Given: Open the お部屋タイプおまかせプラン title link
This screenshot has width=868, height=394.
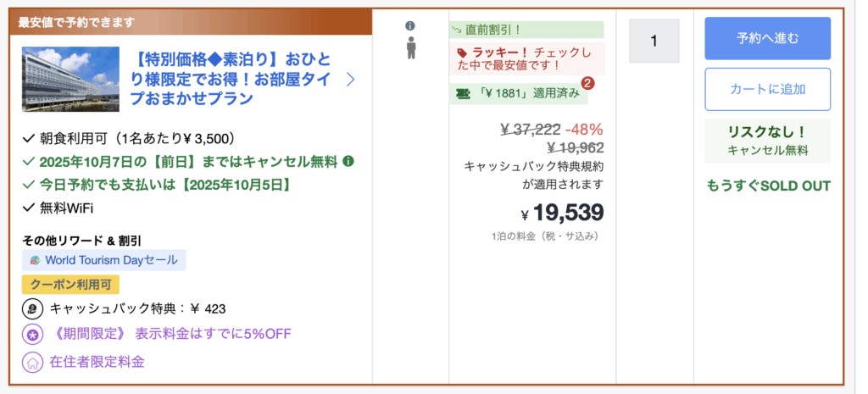Looking at the screenshot, I should (235, 79).
